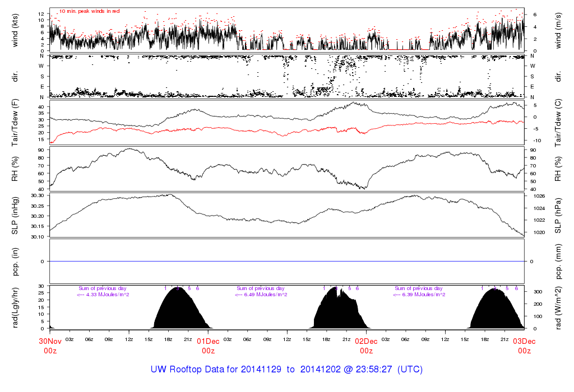574x392 pixels.
Task: Select the 03Dec 00z date label
Action: [x=524, y=346]
